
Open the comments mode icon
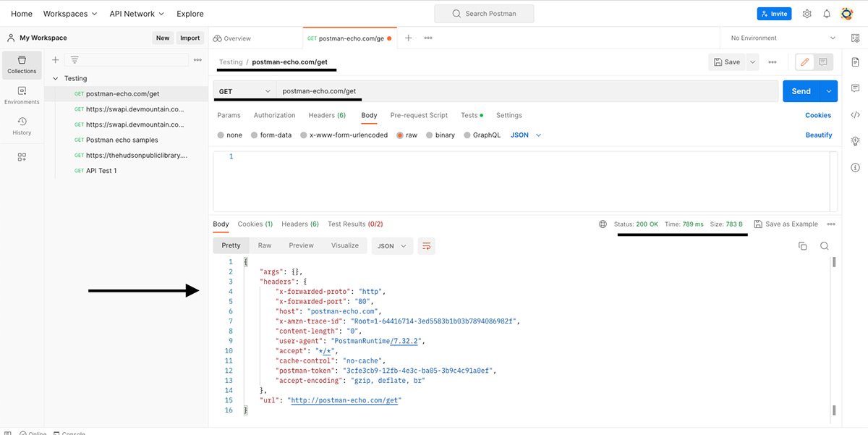pyautogui.click(x=823, y=62)
